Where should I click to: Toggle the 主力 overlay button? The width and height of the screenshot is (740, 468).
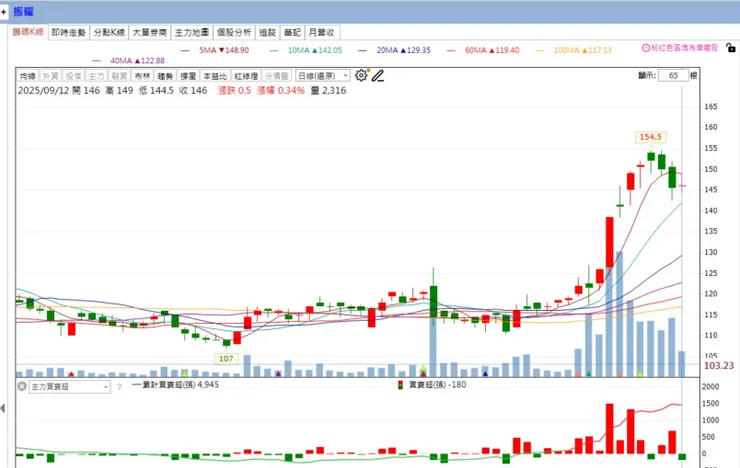click(x=96, y=76)
